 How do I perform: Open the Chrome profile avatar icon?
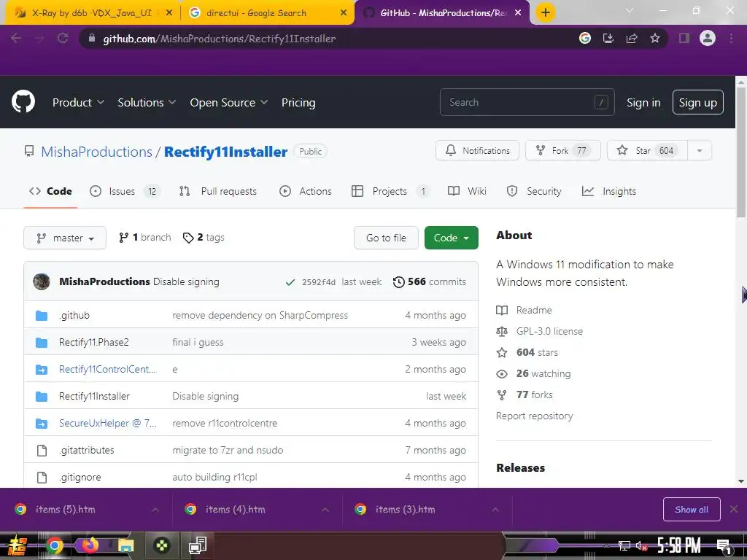[x=708, y=38]
